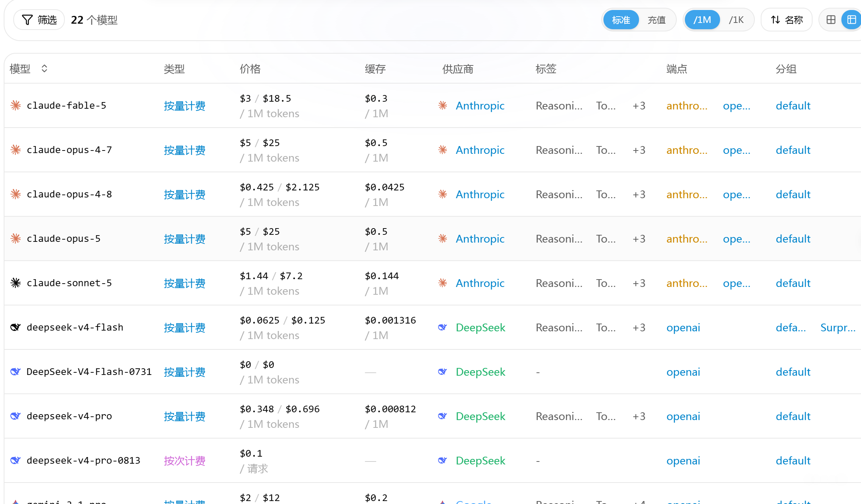
Task: Select model name claude-sonnet-5
Action: click(69, 283)
